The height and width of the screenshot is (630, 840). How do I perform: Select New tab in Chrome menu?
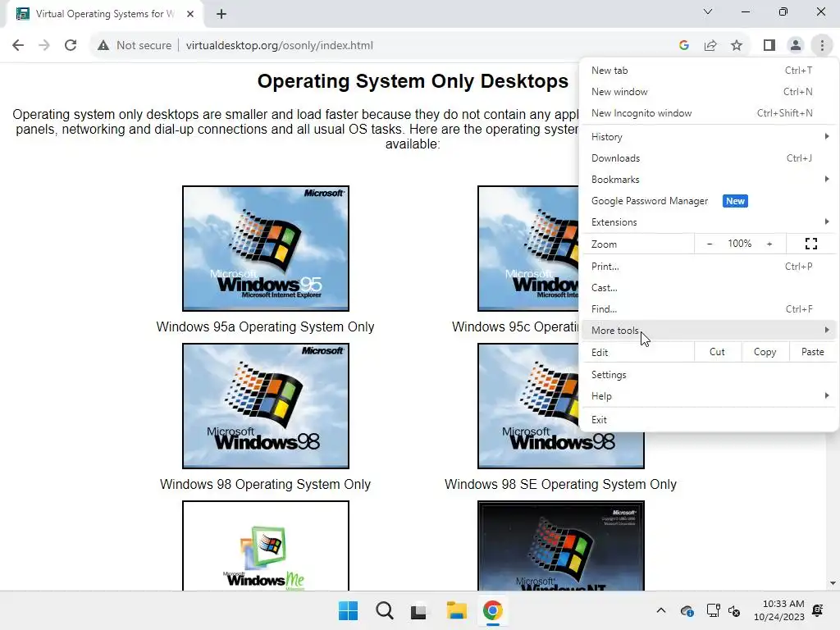[x=710, y=71]
